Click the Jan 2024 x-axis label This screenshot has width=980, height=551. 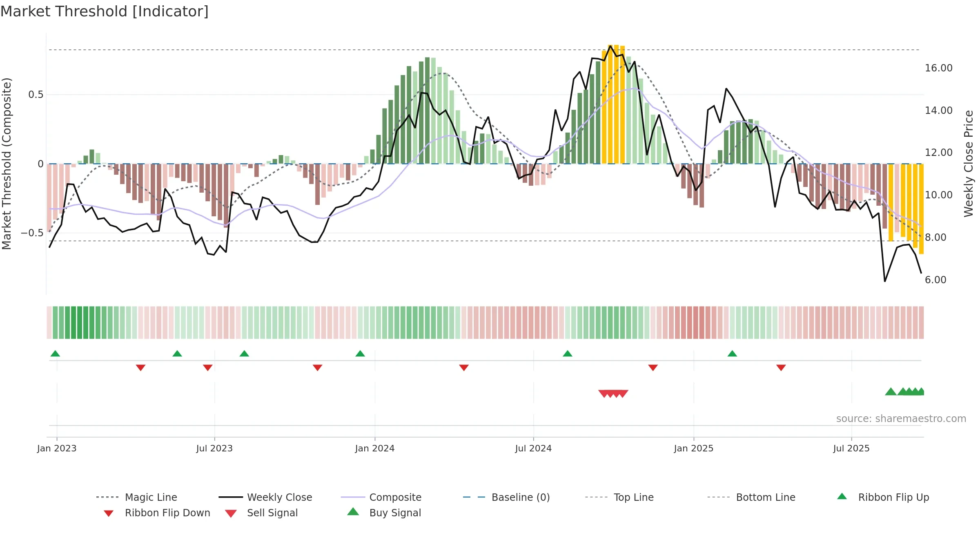(375, 448)
